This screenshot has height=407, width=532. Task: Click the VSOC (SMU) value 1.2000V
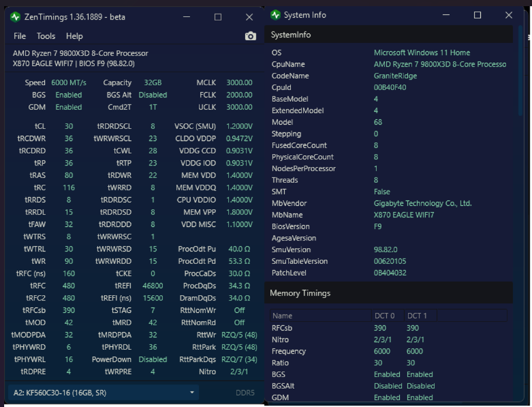(x=239, y=126)
